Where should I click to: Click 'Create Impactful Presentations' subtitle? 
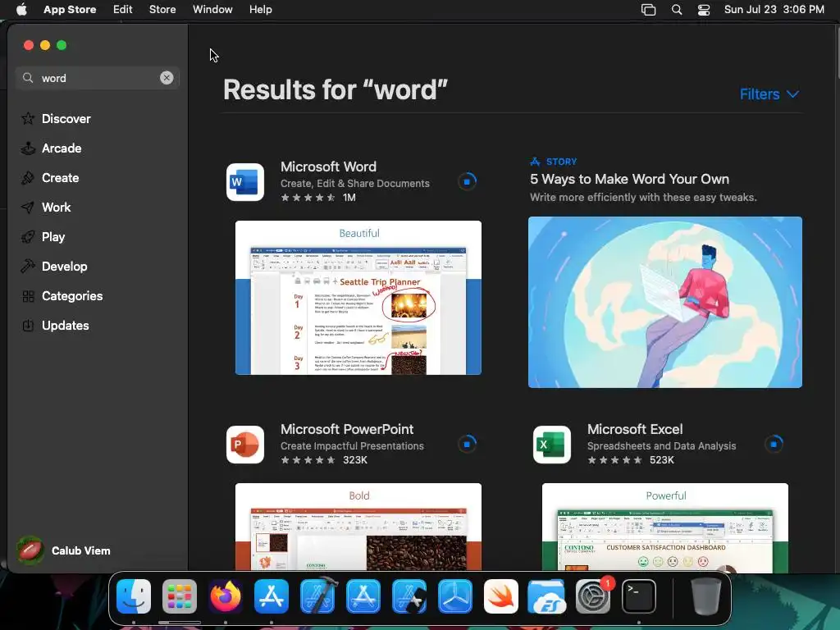[x=352, y=445]
